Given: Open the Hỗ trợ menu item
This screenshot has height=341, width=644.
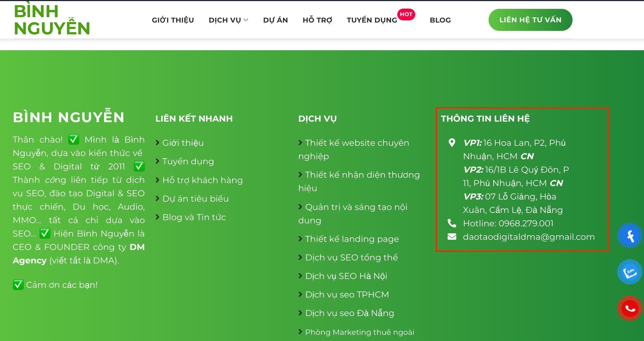Looking at the screenshot, I should [317, 20].
